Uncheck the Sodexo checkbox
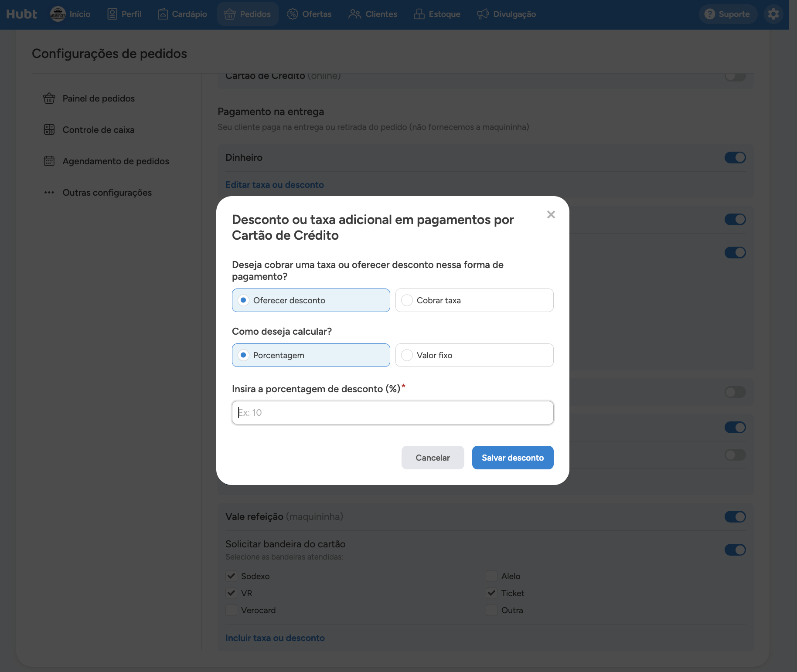 click(231, 576)
